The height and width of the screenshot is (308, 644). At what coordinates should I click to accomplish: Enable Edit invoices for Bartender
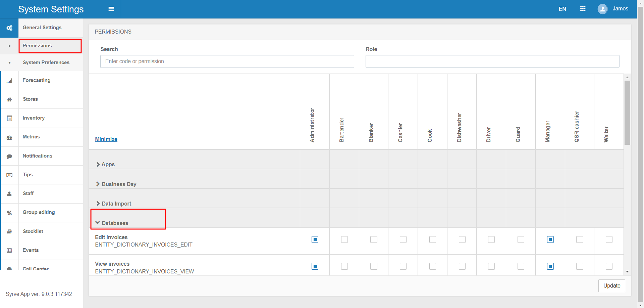pos(344,239)
